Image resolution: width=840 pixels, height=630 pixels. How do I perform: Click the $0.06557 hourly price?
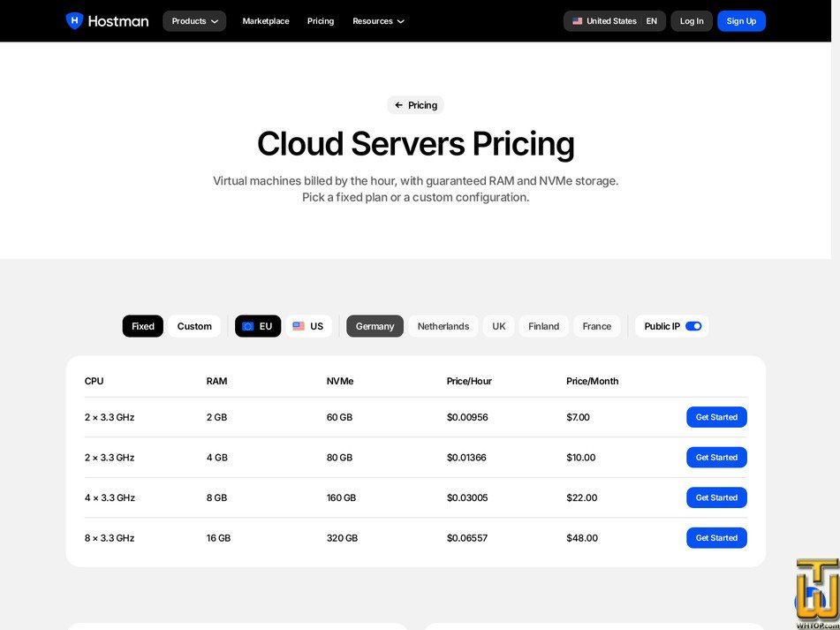click(x=467, y=537)
